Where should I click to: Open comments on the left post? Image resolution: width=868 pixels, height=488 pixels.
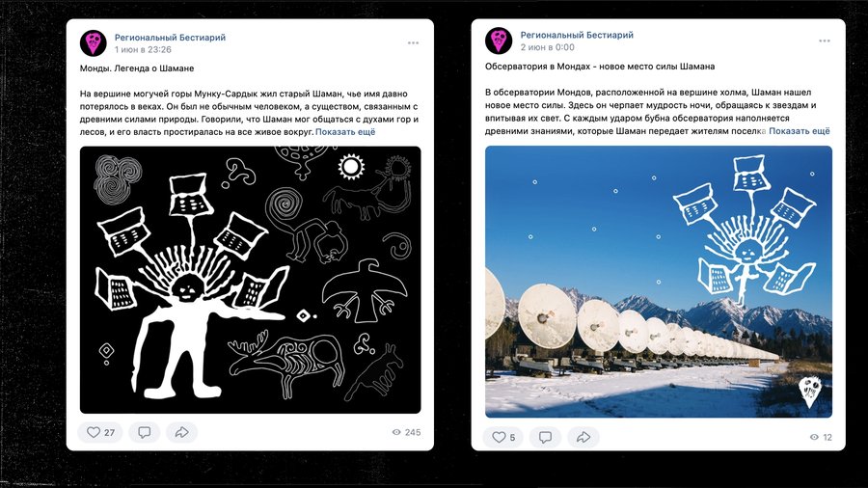pyautogui.click(x=145, y=432)
